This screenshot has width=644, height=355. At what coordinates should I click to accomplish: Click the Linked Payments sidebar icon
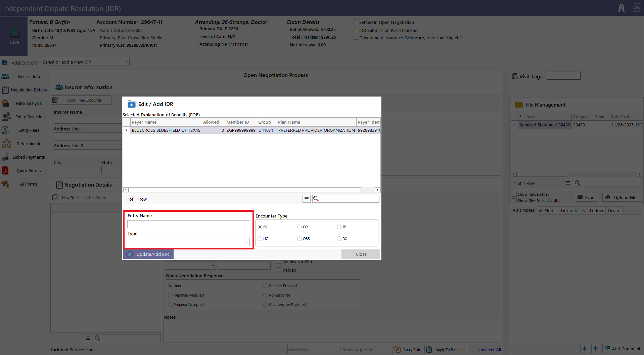point(6,157)
